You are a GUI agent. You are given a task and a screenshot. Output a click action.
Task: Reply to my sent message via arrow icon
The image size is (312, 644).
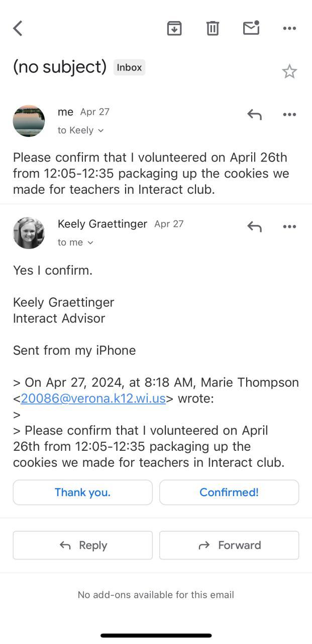255,115
